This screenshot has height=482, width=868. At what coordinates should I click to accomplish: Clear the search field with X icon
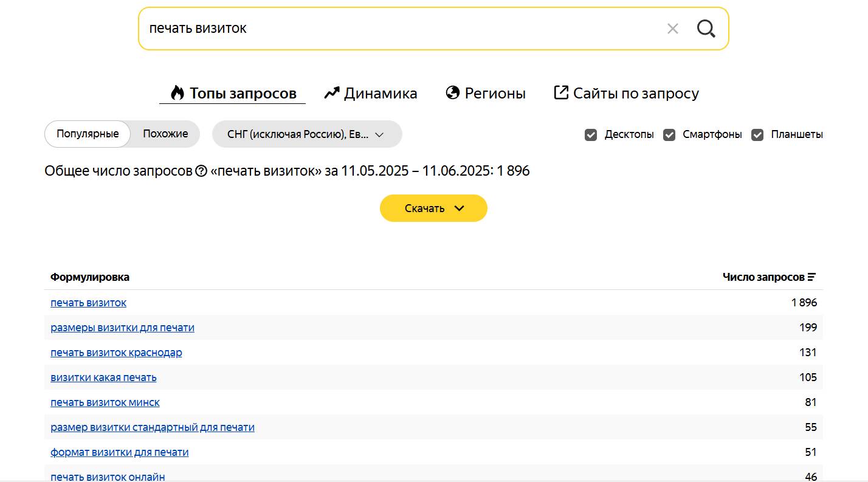tap(672, 29)
